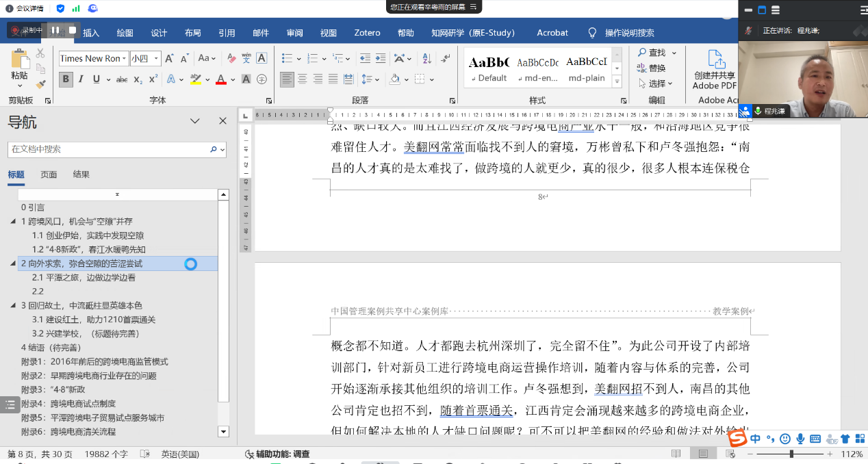The width and height of the screenshot is (868, 464).
Task: Click Create and Share Adobe PDF
Action: (715, 70)
